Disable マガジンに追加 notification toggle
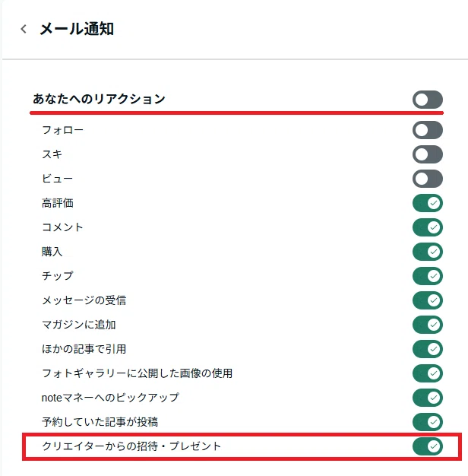 pyautogui.click(x=428, y=325)
